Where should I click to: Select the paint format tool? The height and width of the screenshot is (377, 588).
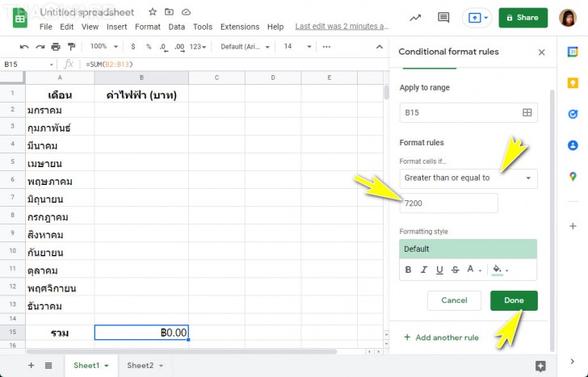[x=71, y=47]
